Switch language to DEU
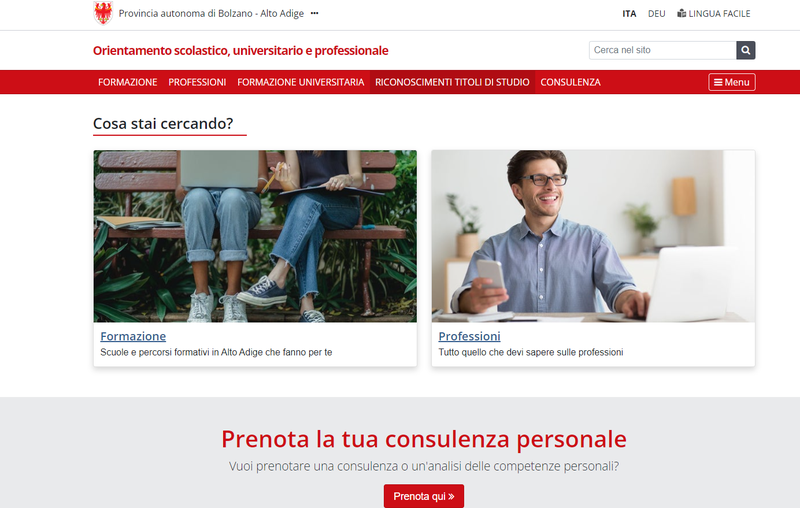Image resolution: width=800 pixels, height=508 pixels. (656, 14)
